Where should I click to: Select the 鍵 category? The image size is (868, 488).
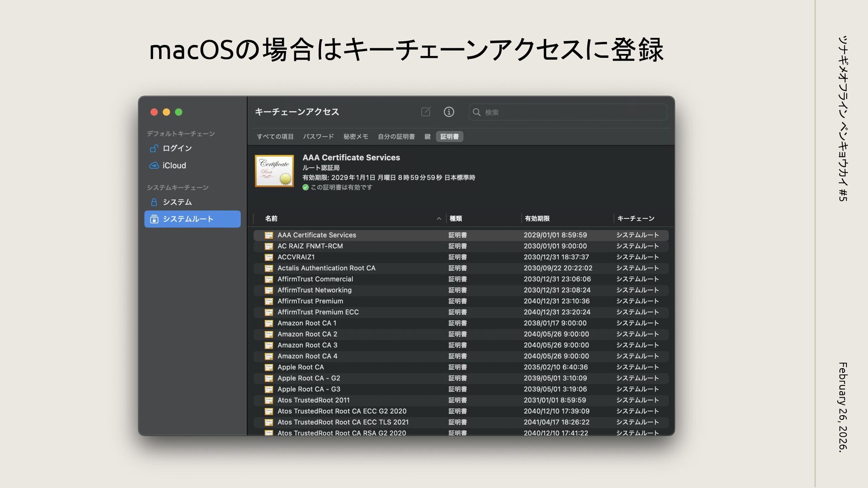427,136
